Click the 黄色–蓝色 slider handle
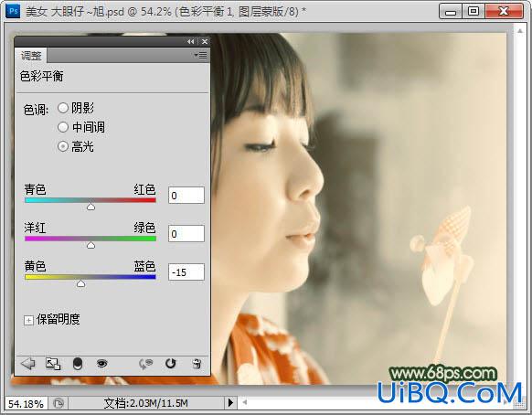The image size is (532, 415). (80, 283)
